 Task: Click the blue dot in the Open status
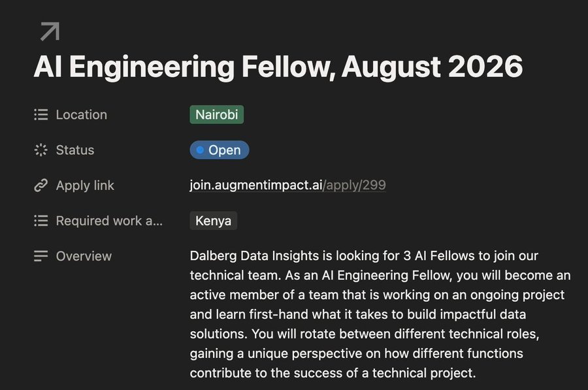(x=200, y=150)
